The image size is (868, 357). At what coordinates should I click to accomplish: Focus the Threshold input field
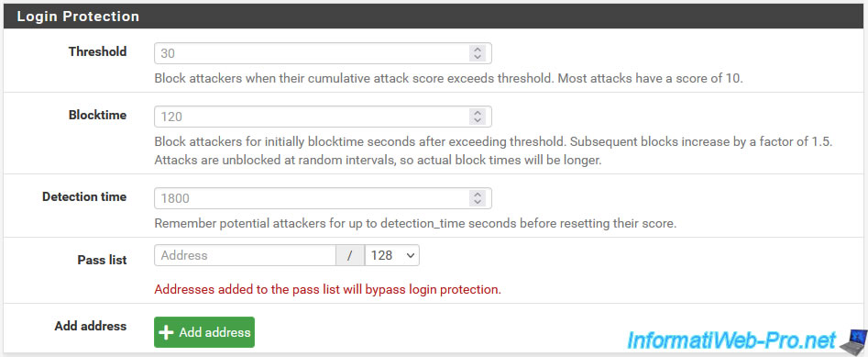(x=323, y=53)
